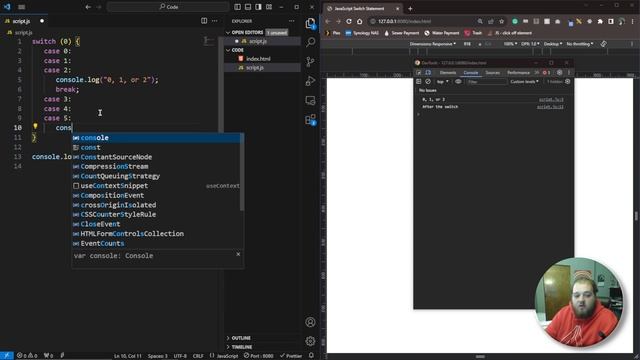Viewport: 640px width, 360px height.
Task: Toggle the DevTools device toolbar icon
Action: coord(428,73)
